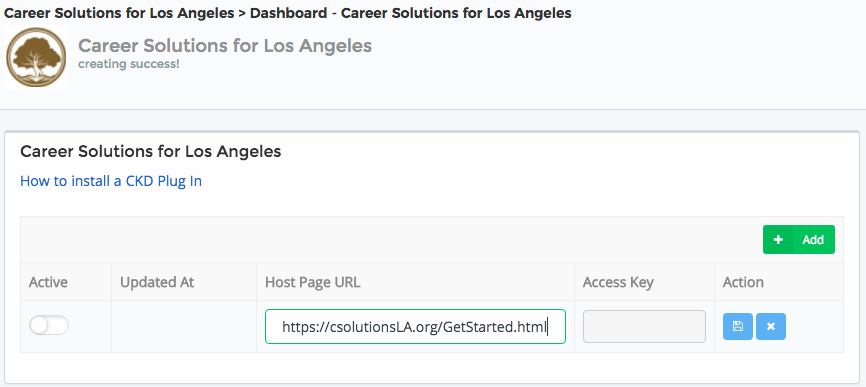Cancel the row edit with the X icon

pos(771,326)
